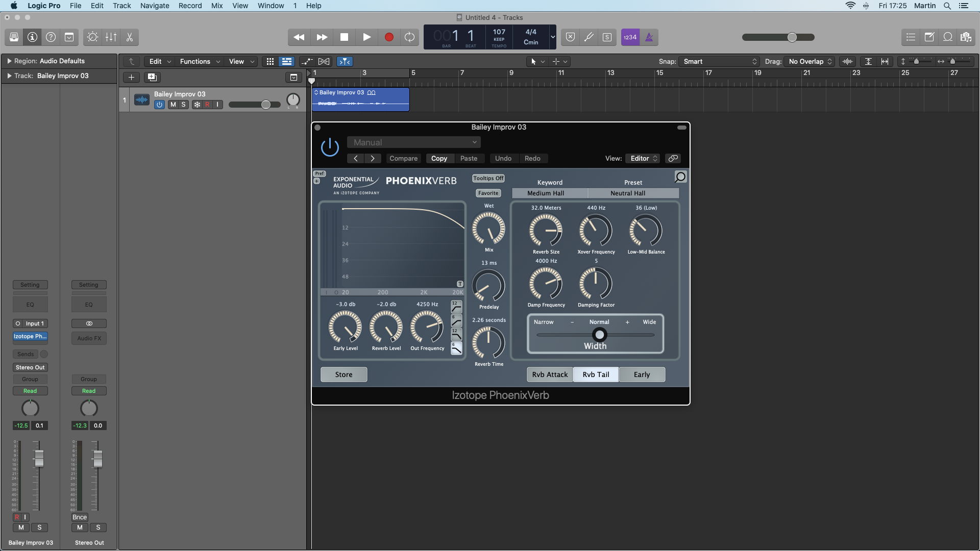Start playback with the play button
The image size is (980, 551).
click(366, 37)
